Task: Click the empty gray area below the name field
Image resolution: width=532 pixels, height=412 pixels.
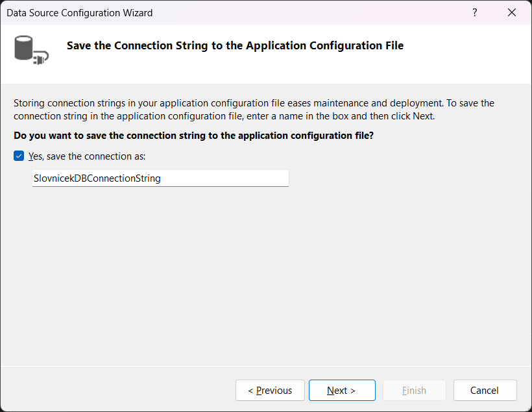Action: point(260,273)
